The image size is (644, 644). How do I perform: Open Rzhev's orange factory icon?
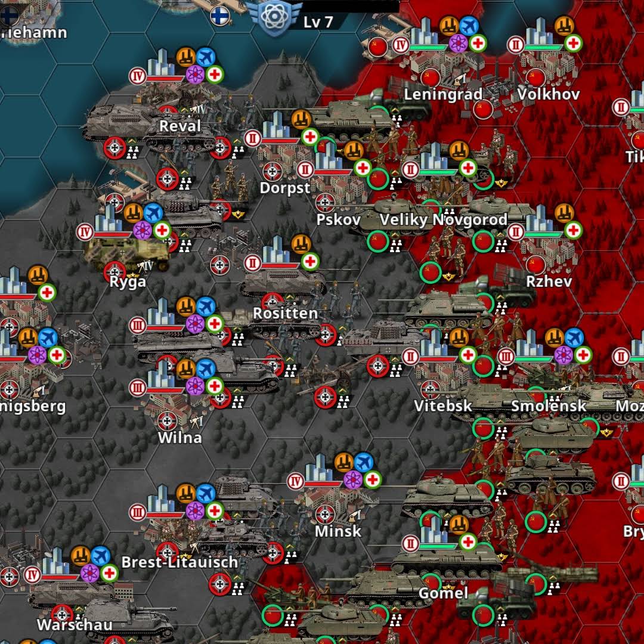pyautogui.click(x=564, y=213)
